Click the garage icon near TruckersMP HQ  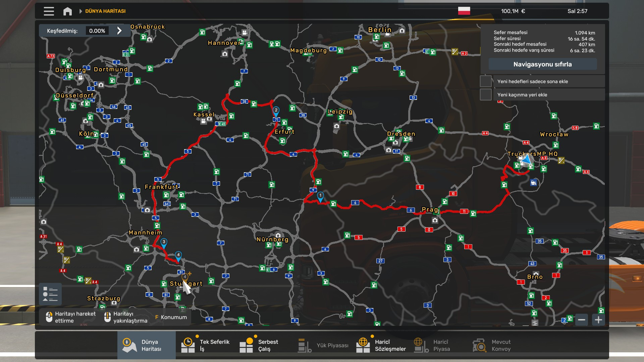pyautogui.click(x=533, y=183)
